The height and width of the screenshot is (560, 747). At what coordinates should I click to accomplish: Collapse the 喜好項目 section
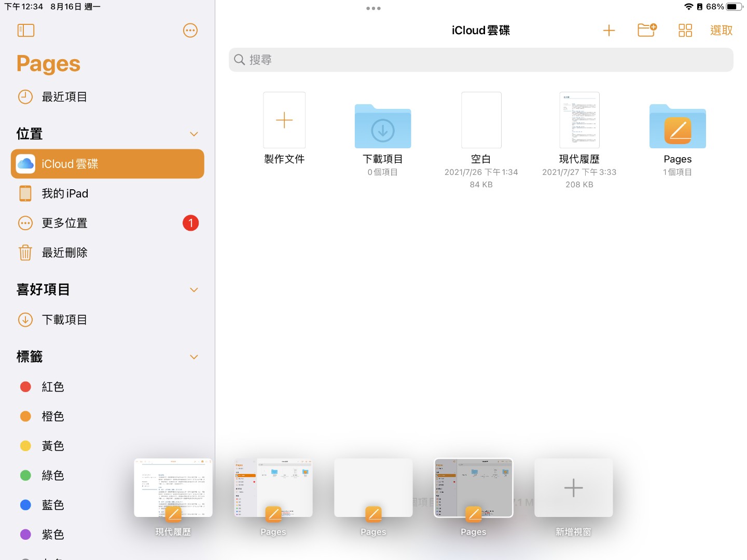tap(194, 290)
